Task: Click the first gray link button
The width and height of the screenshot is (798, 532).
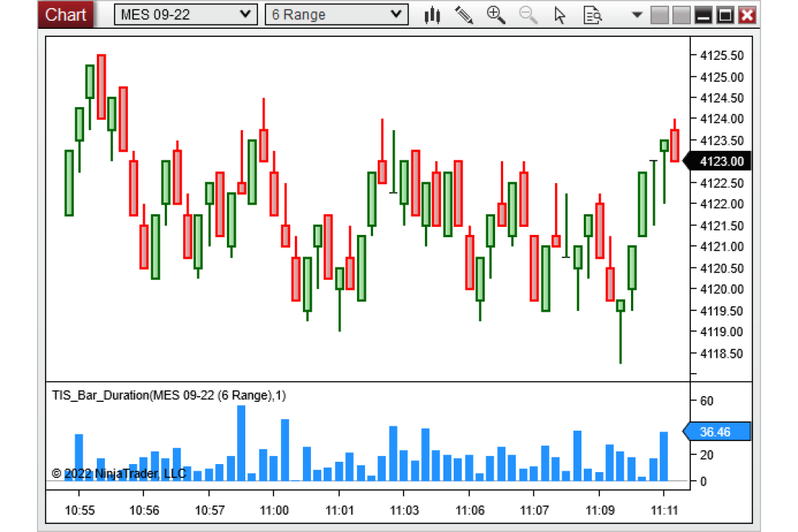Action: tap(660, 15)
